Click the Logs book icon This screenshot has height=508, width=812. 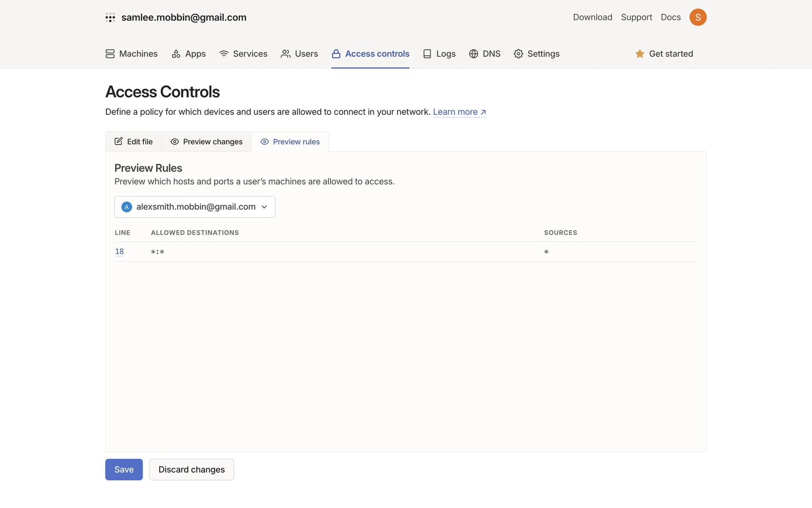(x=427, y=54)
